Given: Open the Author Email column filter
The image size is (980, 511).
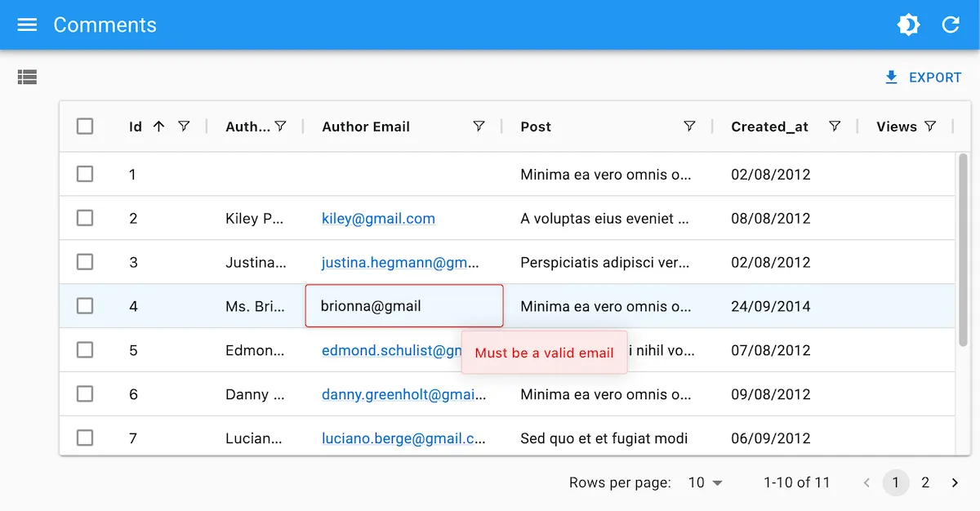Looking at the screenshot, I should click(x=479, y=127).
